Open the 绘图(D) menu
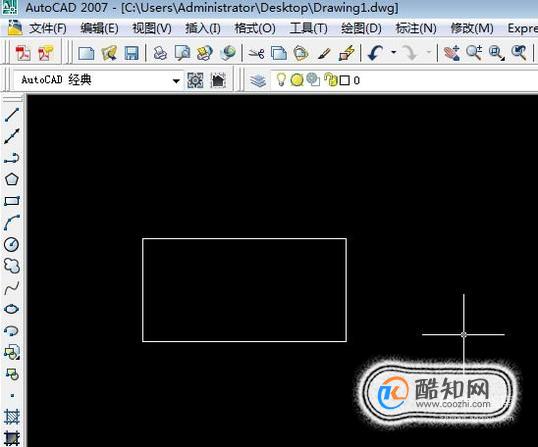Screen dimensions: 538x447 pos(361,28)
